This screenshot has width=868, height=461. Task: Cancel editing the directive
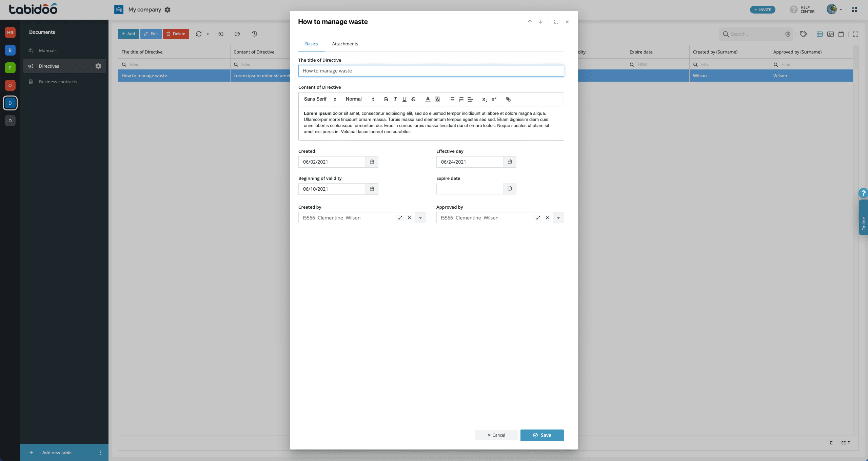(x=496, y=435)
